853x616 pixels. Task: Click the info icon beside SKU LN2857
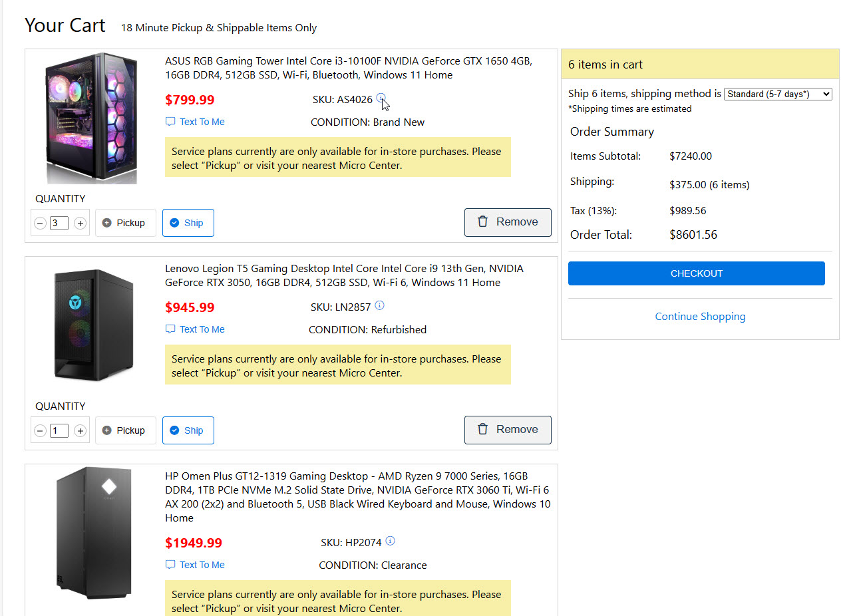pos(380,306)
